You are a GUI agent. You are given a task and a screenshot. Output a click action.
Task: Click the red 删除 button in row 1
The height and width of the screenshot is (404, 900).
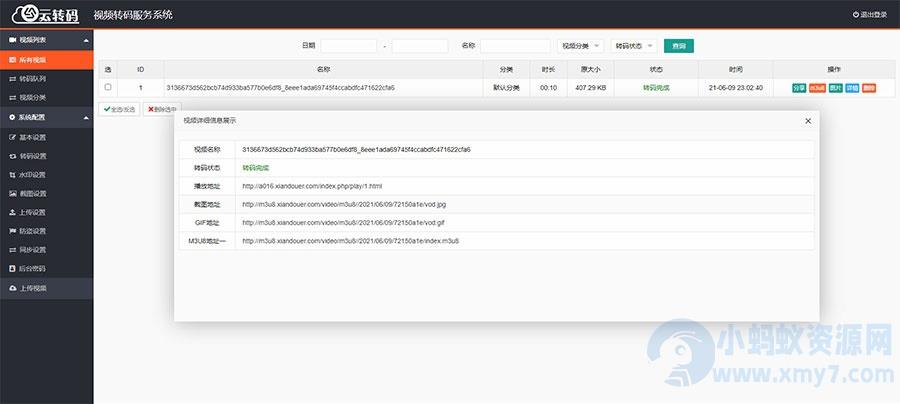pyautogui.click(x=869, y=88)
